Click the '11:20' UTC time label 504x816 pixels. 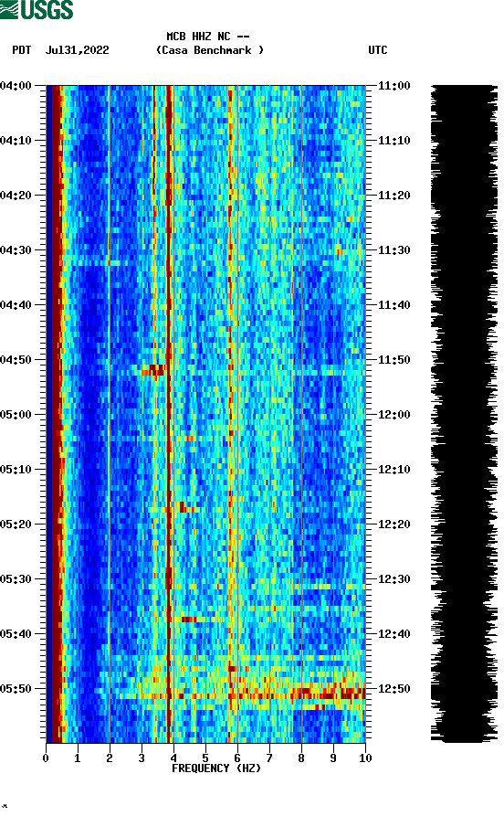coord(394,196)
